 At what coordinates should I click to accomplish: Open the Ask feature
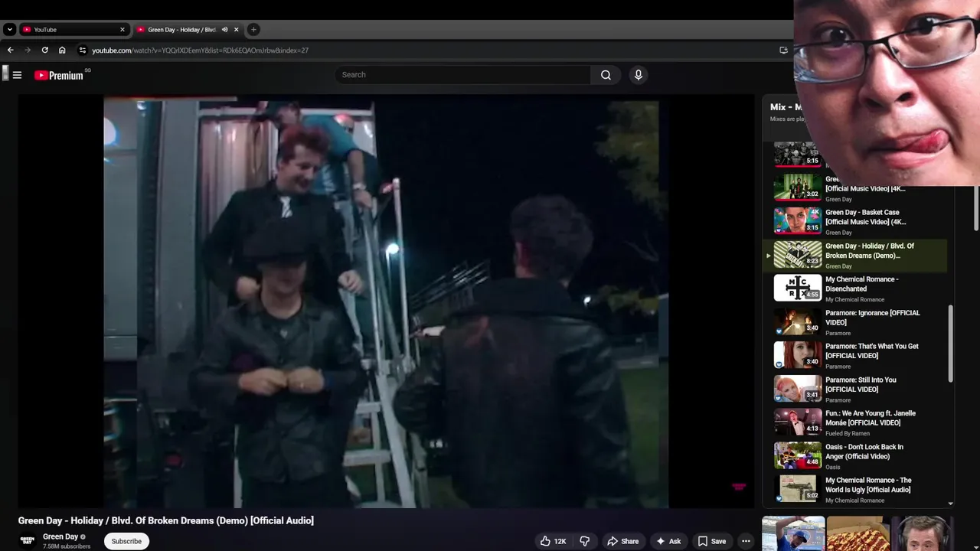[668, 541]
